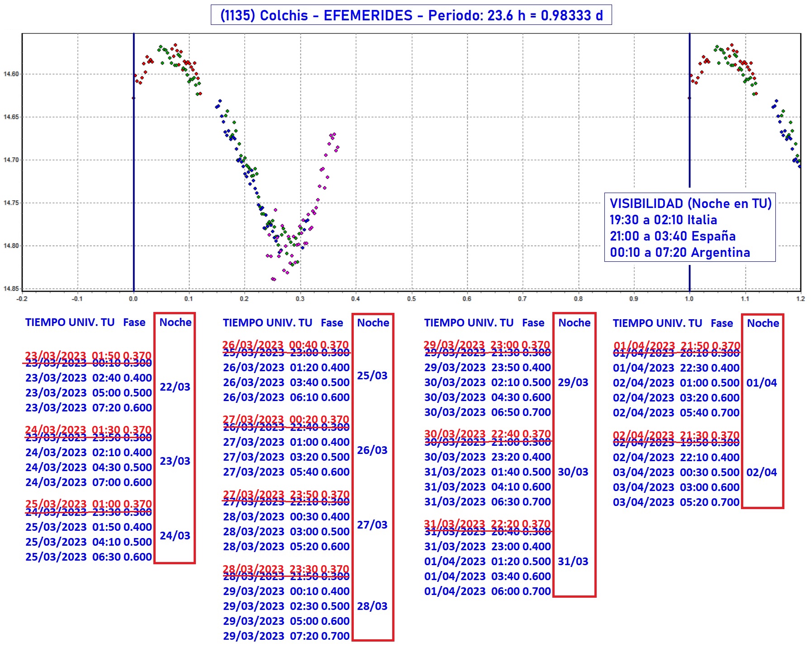The width and height of the screenshot is (812, 647).
Task: Click y-axis label 14.60
Action: pyautogui.click(x=11, y=74)
